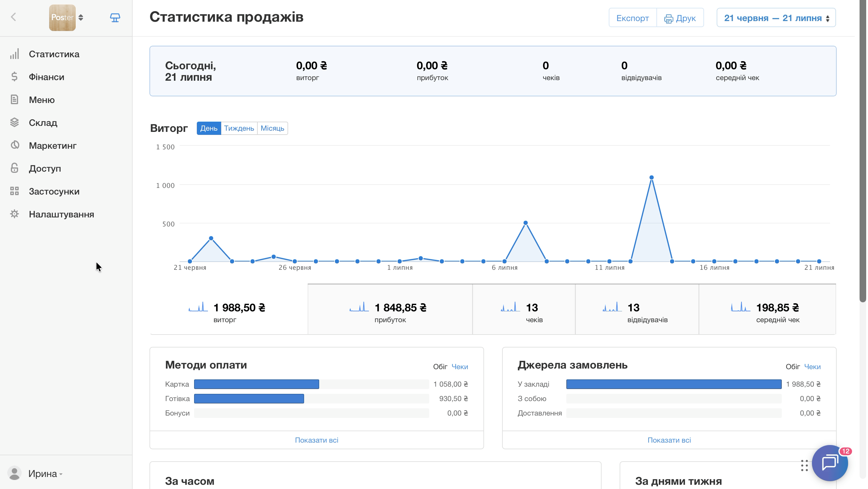Select the відвідувачів 13 metric tab
Screen dimensions: 868x489
(637, 309)
